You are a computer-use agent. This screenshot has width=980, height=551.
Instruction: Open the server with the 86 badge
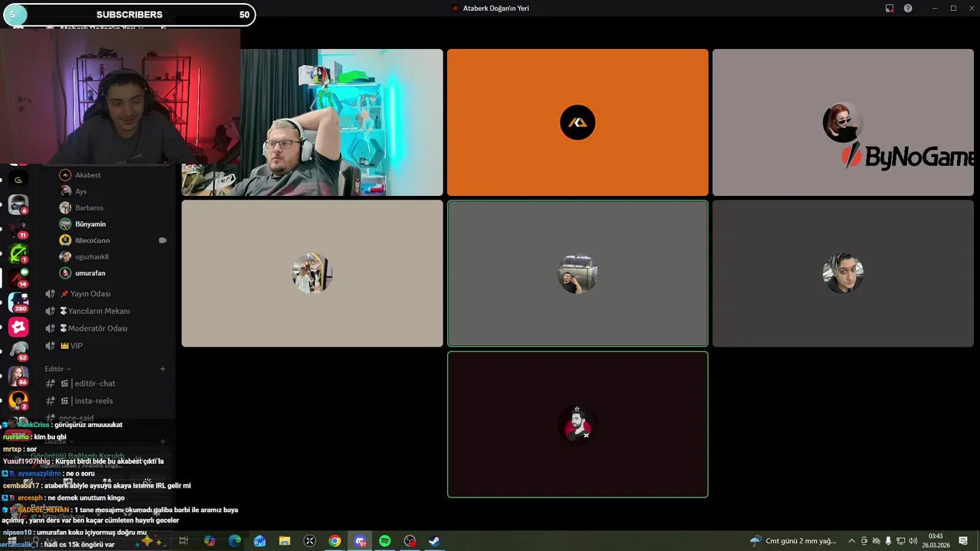(18, 376)
